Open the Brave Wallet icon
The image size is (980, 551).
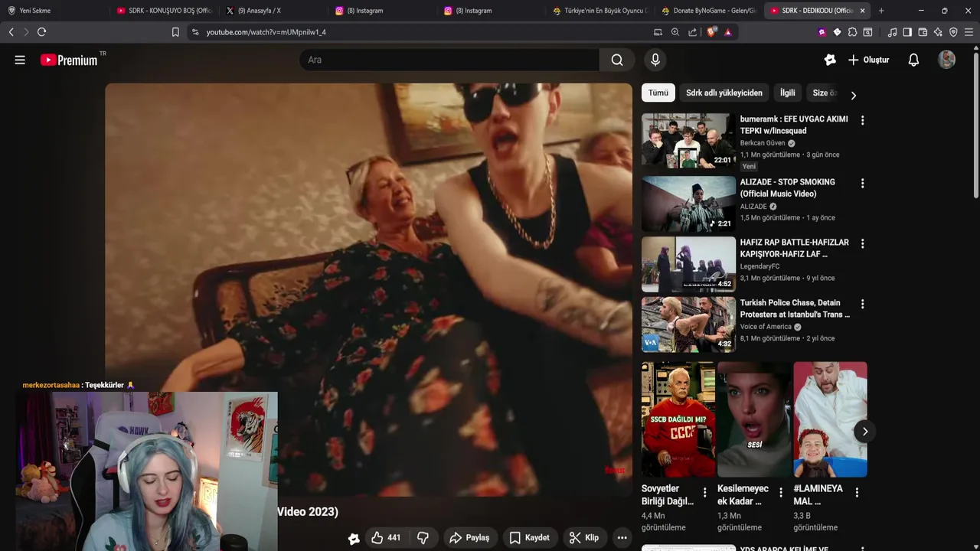923,32
